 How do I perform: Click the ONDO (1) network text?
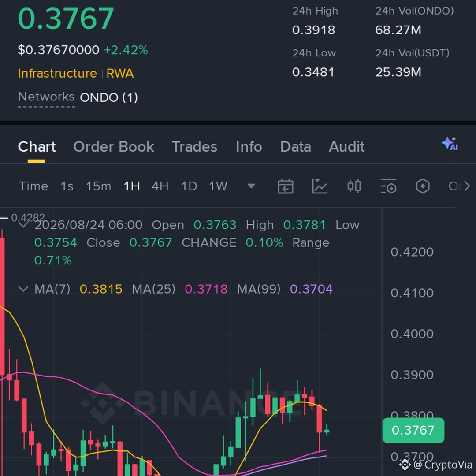109,97
